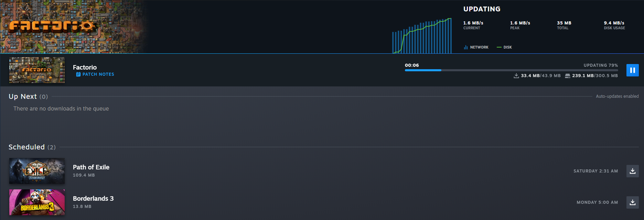Click the Network graph legend icon
Viewport: 644px width, 220px height.
(x=465, y=47)
